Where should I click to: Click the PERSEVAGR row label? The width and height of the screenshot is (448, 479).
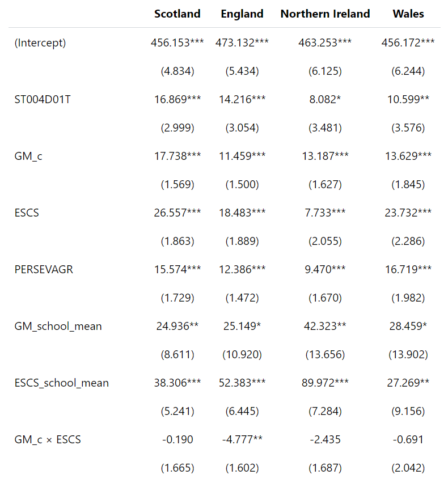(44, 269)
